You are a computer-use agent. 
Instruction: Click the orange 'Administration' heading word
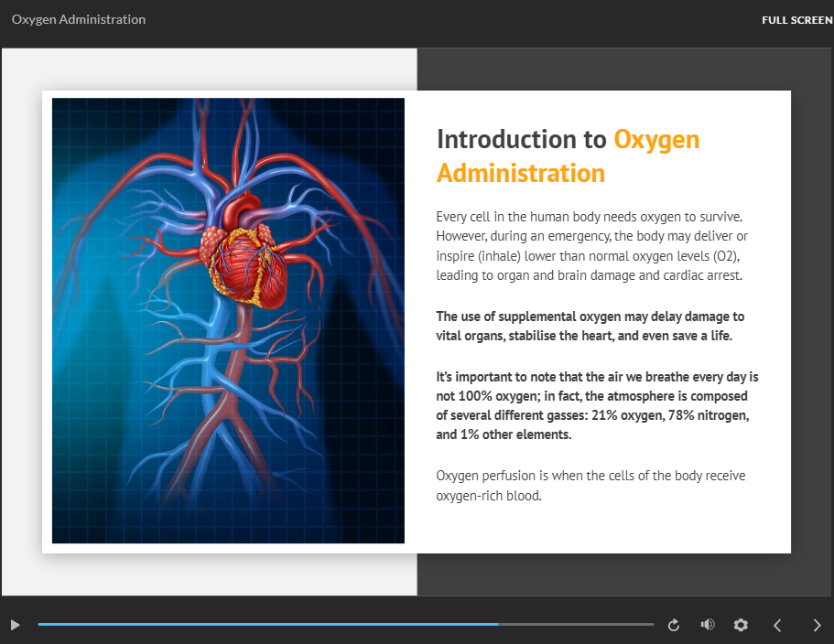[x=520, y=173]
